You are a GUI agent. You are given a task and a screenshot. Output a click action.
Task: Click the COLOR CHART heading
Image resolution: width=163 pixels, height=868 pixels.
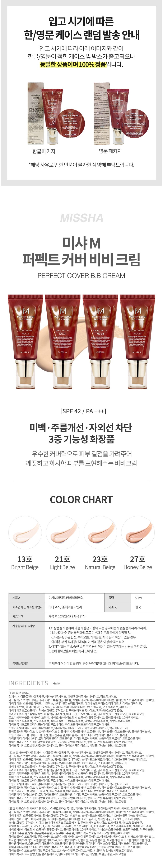tap(81, 499)
